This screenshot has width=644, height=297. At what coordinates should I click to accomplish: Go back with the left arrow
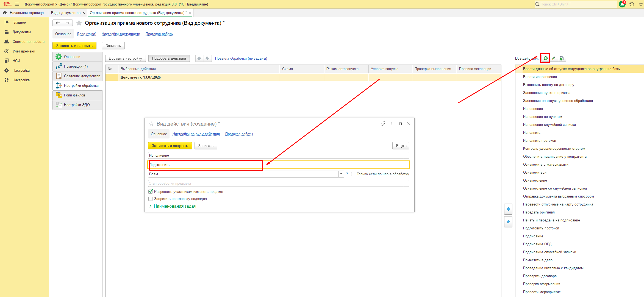coord(58,23)
